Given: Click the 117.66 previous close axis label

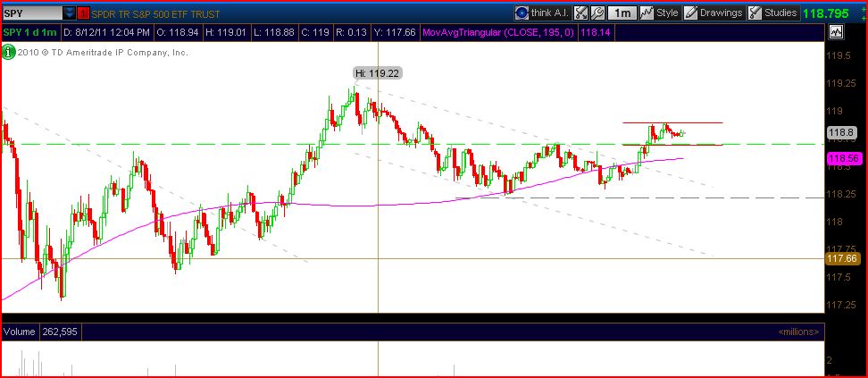Looking at the screenshot, I should point(841,258).
